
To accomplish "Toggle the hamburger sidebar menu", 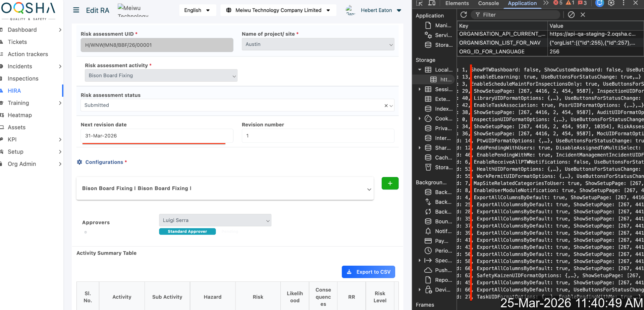I will pos(76,10).
